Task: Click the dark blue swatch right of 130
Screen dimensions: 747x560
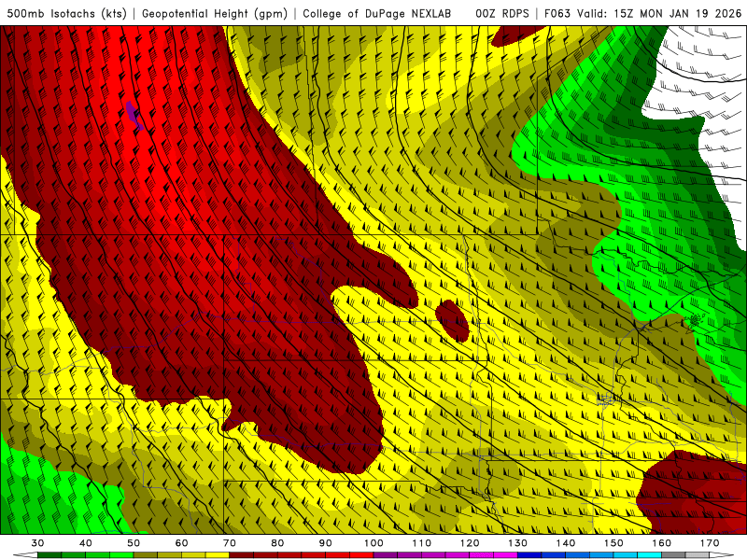Action: [x=529, y=554]
